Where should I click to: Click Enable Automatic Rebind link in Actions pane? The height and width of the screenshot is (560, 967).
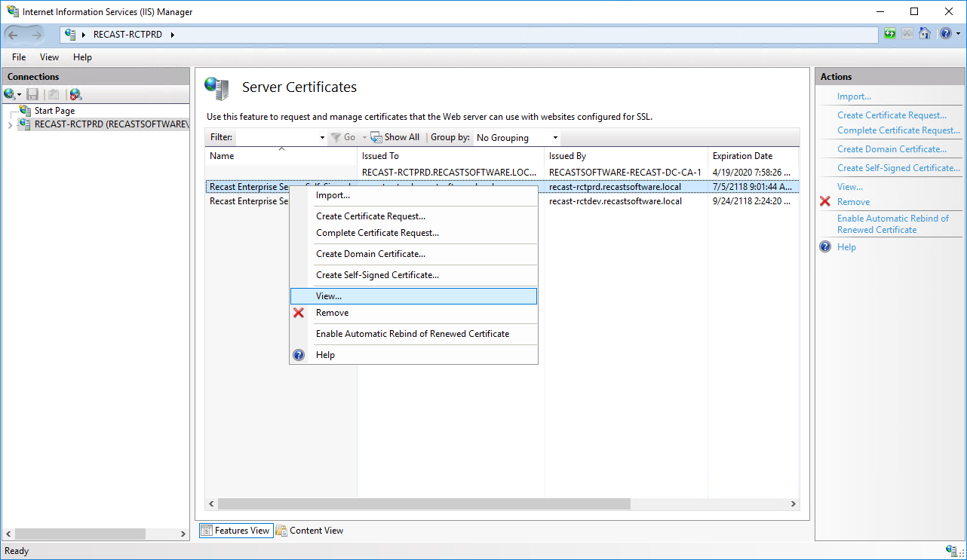[893, 224]
